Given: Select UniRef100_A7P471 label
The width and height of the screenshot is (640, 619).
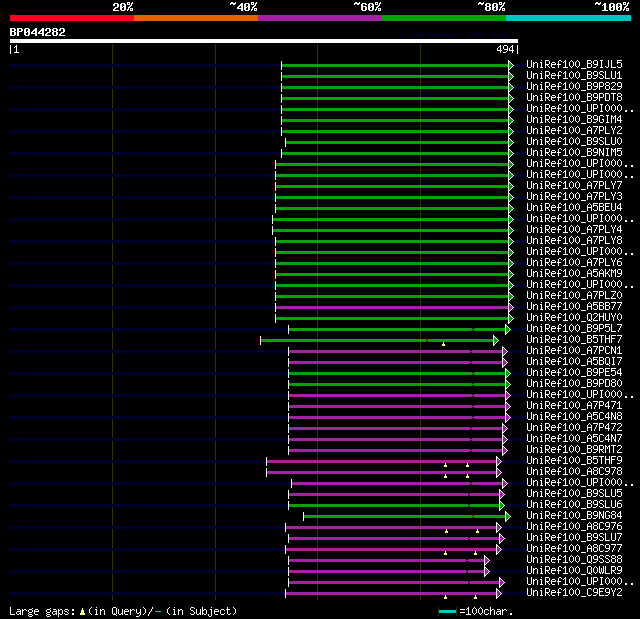Looking at the screenshot, I should click(x=574, y=406).
